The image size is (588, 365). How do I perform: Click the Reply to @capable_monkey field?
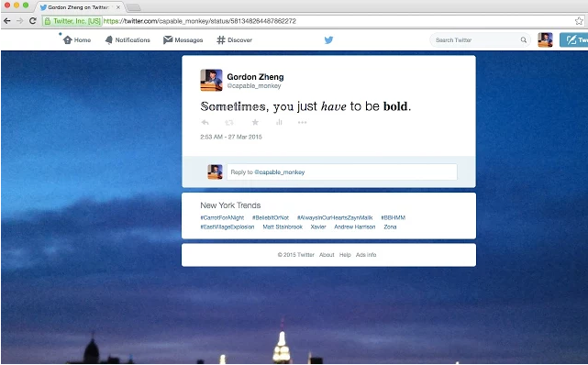[342, 172]
